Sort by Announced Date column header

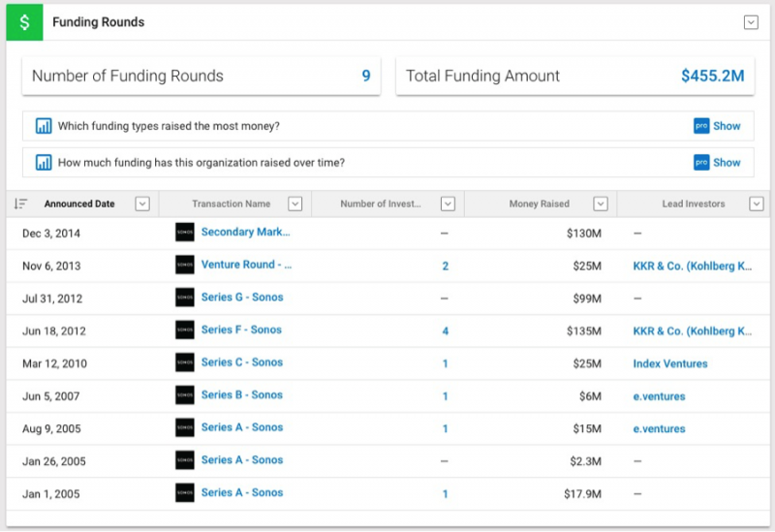[x=79, y=203]
